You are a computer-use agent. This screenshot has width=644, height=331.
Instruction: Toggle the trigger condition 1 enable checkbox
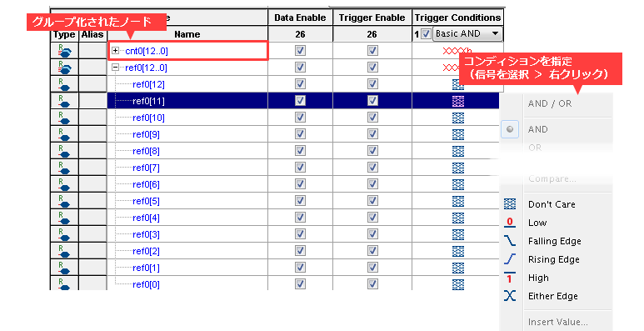click(x=426, y=33)
